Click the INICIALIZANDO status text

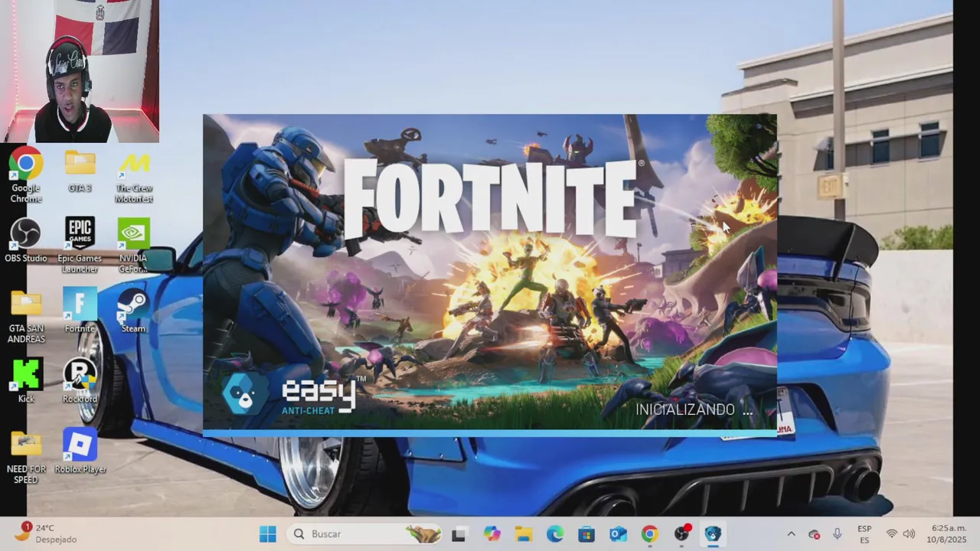coord(694,410)
